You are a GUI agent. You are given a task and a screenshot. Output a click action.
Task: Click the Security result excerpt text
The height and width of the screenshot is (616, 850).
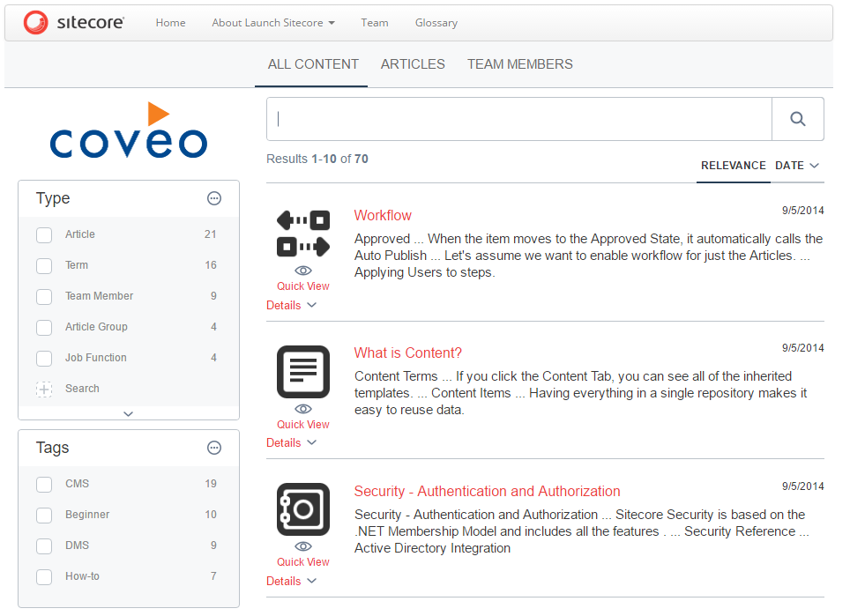582,531
